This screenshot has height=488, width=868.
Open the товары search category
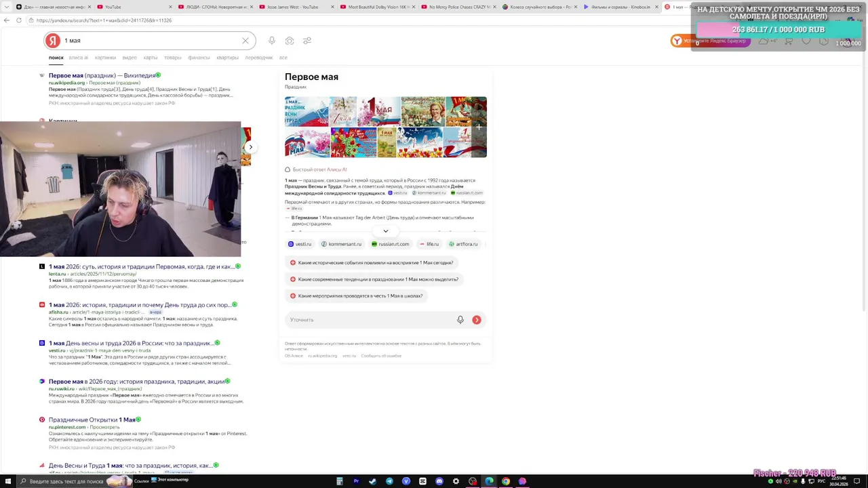click(173, 58)
